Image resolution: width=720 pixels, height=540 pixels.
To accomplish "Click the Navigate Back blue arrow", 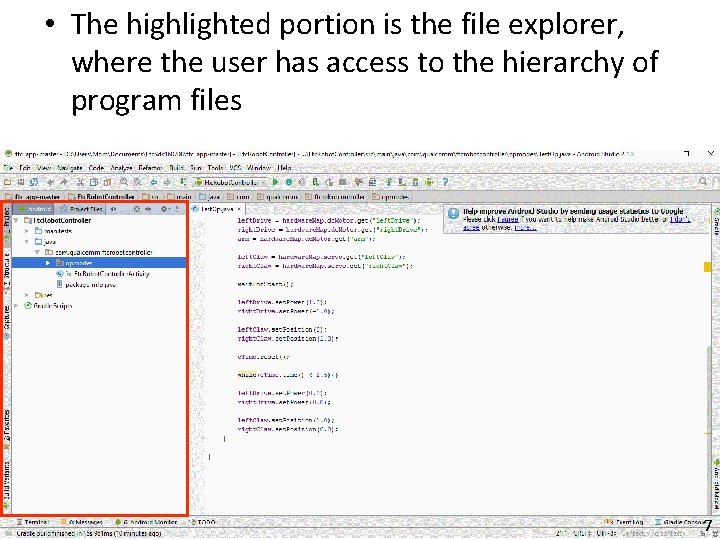I will (154, 182).
